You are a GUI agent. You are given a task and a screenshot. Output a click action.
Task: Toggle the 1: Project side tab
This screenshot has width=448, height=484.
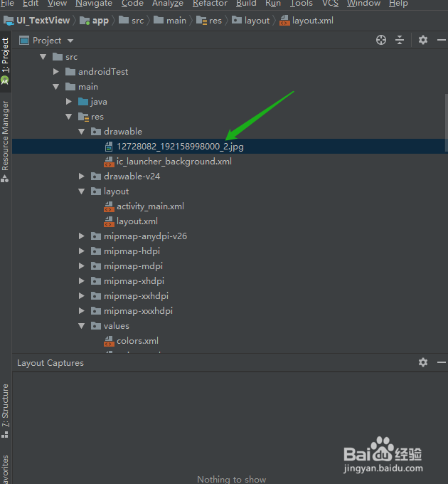tap(6, 61)
